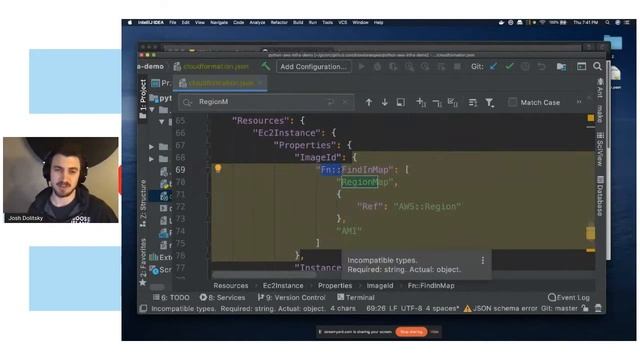The height and width of the screenshot is (360, 640).
Task: Expand the collapsed folder beside line 67
Action: coord(152,146)
